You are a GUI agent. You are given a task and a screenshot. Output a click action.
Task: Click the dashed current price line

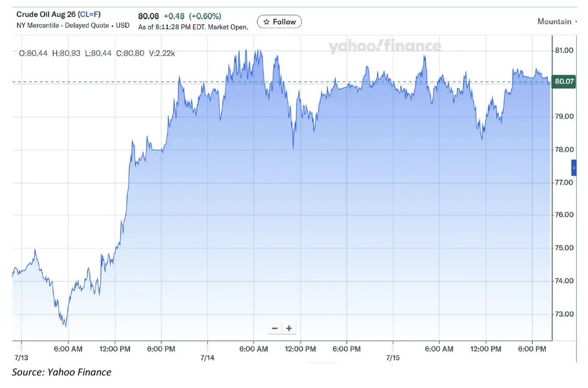point(282,82)
